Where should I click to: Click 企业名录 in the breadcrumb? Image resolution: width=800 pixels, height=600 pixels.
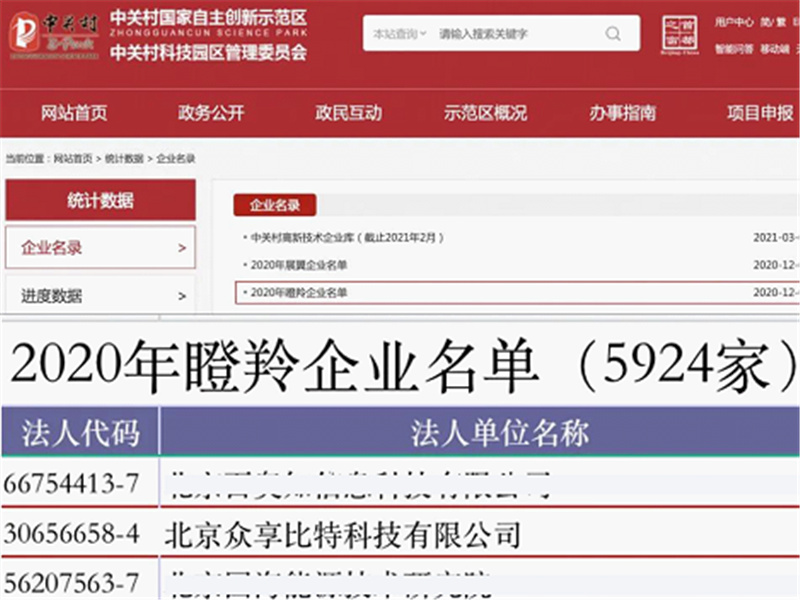[x=176, y=159]
